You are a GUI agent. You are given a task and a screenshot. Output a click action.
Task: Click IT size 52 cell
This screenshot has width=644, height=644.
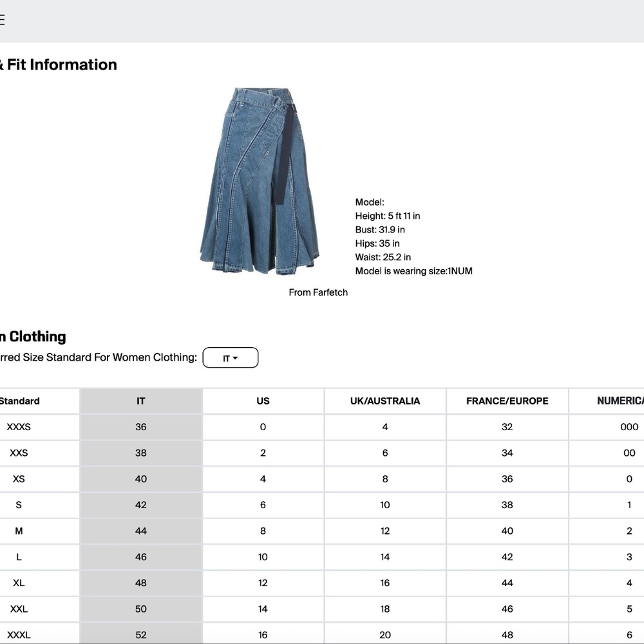141,634
